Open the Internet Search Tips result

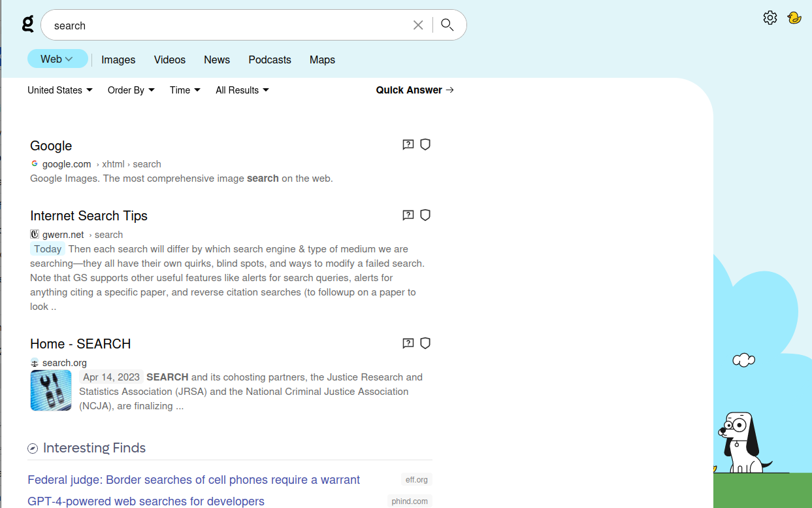click(x=89, y=216)
